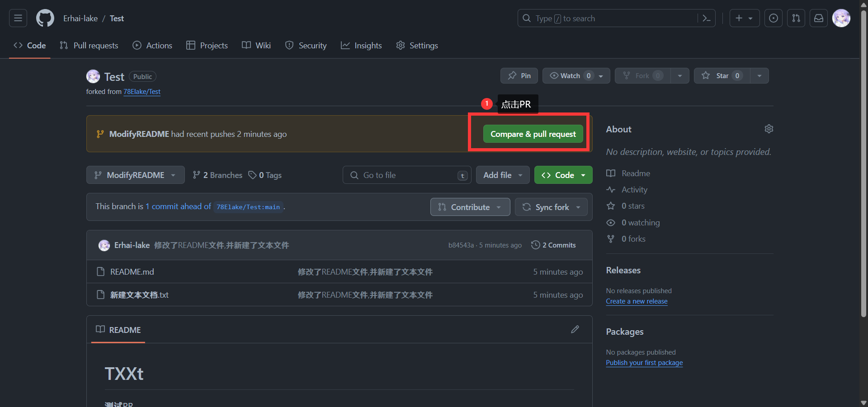Click the user avatar in header
This screenshot has width=868, height=407.
click(x=841, y=18)
